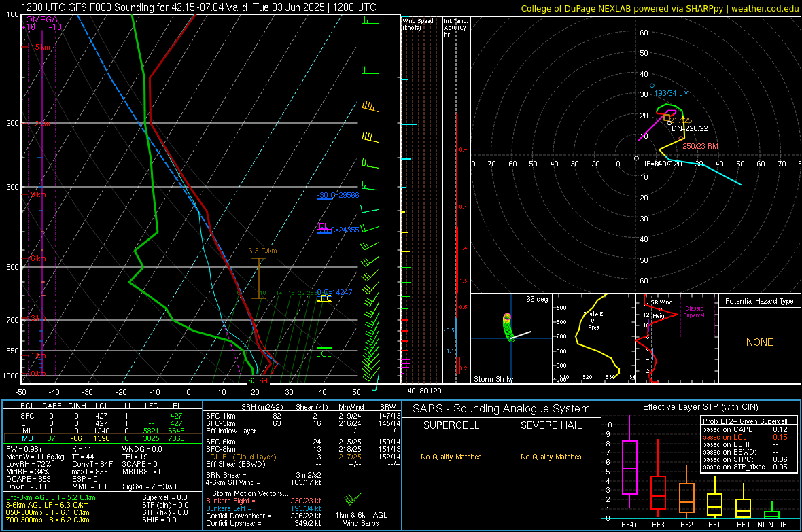Image resolution: width=802 pixels, height=532 pixels.
Task: Click the CINH column header
Action: point(77,406)
